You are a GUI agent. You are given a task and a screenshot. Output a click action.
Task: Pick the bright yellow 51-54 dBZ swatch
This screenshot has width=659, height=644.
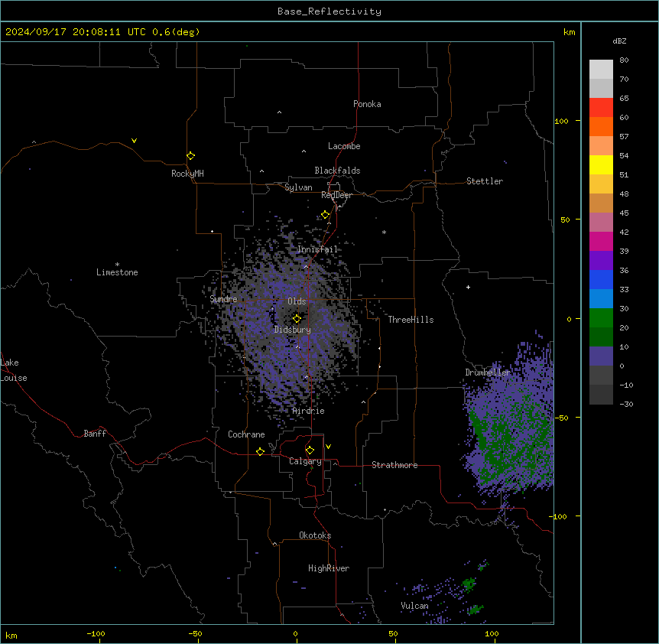[x=601, y=164]
